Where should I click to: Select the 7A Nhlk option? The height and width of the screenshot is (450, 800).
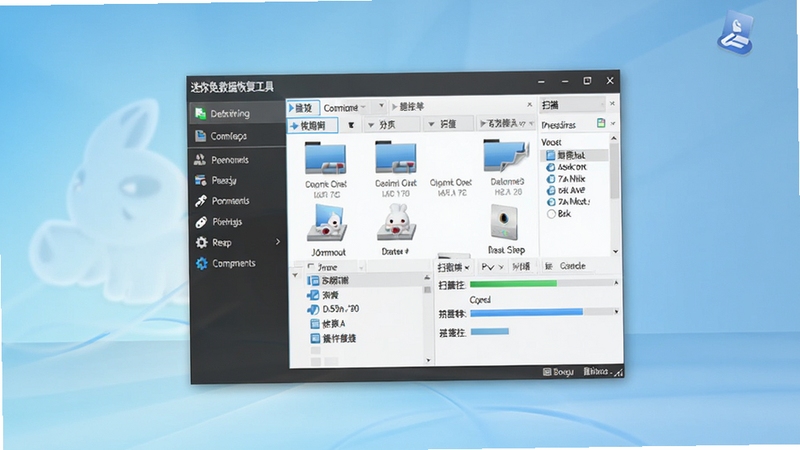[566, 179]
